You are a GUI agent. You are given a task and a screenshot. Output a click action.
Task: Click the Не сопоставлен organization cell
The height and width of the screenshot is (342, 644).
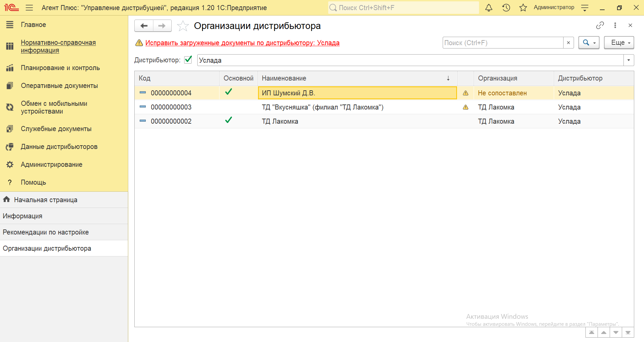pos(514,93)
